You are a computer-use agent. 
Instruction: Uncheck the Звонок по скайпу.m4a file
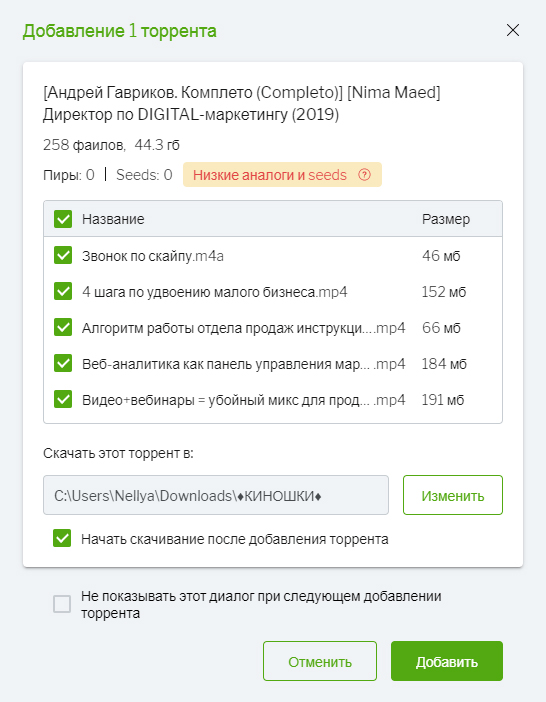coord(63,255)
